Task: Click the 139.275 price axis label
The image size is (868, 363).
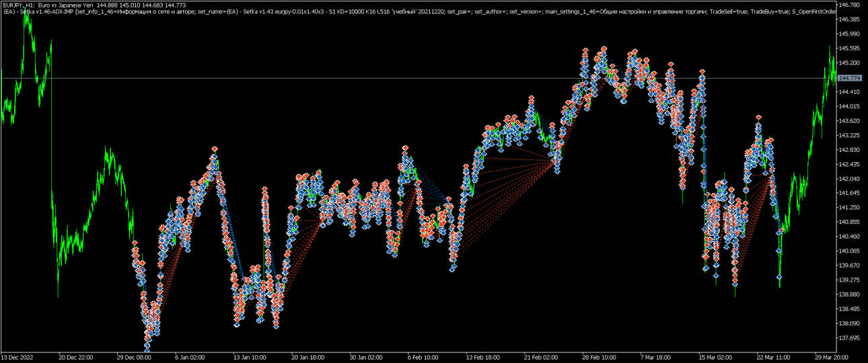Action: coord(851,280)
